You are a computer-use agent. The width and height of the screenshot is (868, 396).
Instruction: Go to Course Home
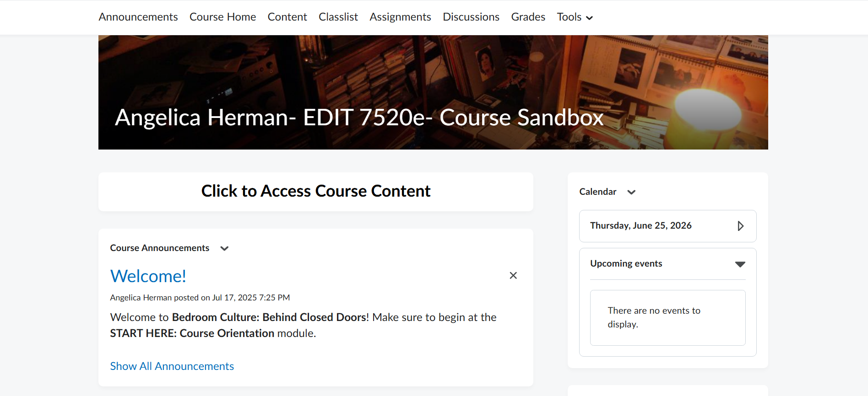click(222, 17)
